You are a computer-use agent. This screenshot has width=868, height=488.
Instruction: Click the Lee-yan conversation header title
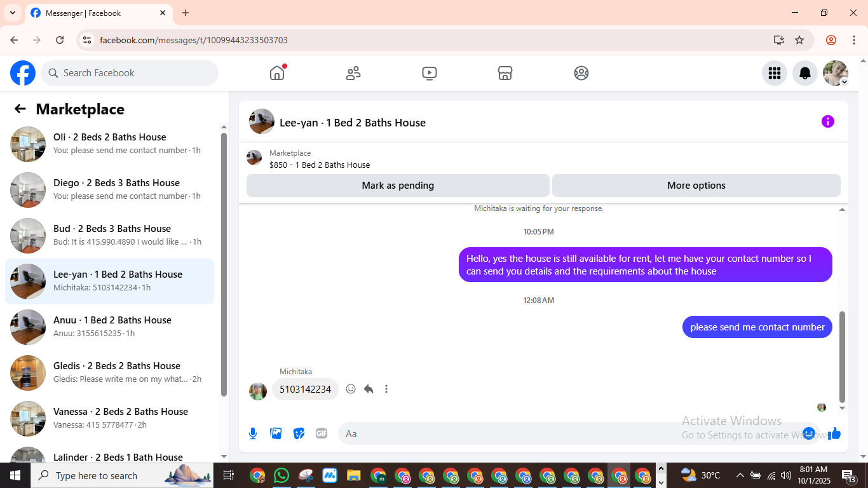(x=353, y=123)
